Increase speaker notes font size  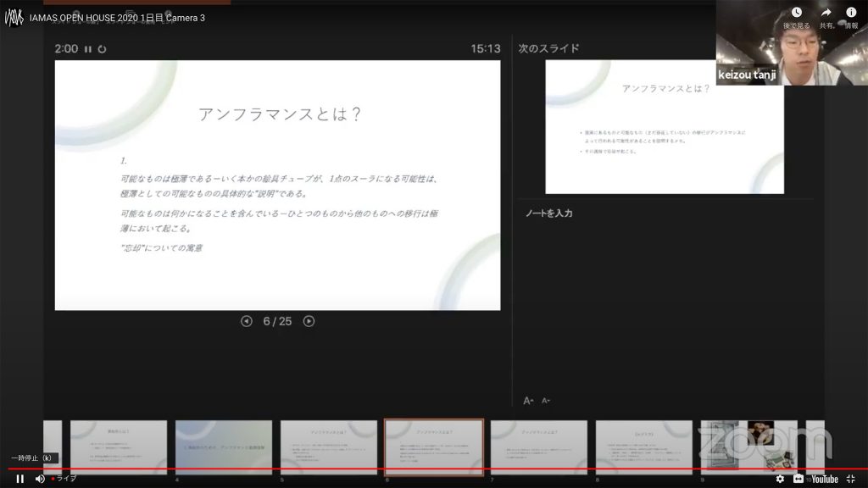pos(528,401)
